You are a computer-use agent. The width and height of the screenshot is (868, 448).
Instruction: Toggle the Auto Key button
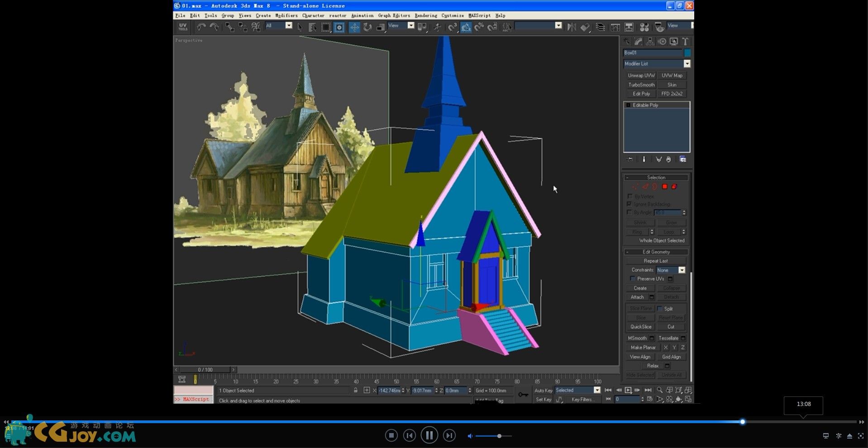[x=543, y=391]
